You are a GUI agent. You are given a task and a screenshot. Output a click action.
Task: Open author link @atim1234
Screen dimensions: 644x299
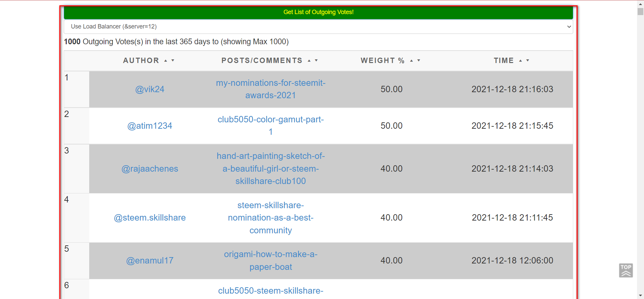pyautogui.click(x=150, y=126)
